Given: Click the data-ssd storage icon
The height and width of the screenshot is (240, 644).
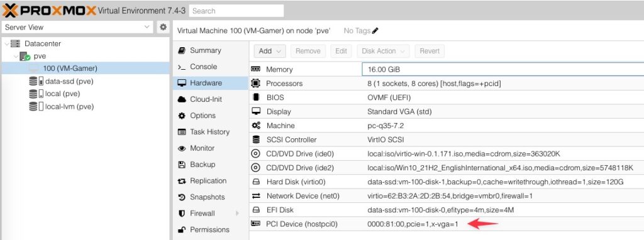Looking at the screenshot, I should [36, 81].
